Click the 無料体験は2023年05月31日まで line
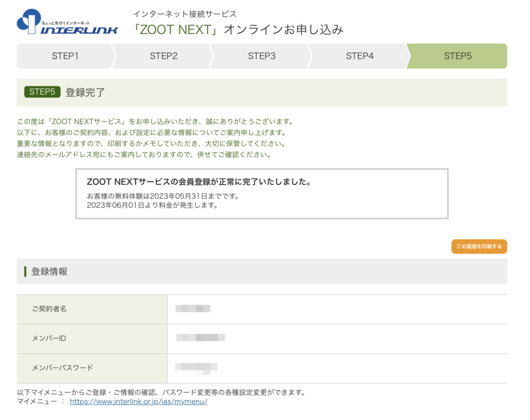This screenshot has height=420, width=530. (x=163, y=196)
